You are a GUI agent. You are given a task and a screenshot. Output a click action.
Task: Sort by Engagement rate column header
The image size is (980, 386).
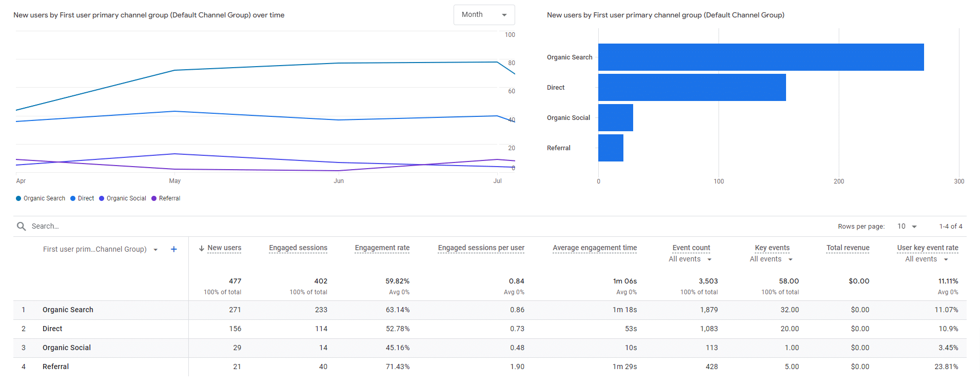coord(382,248)
